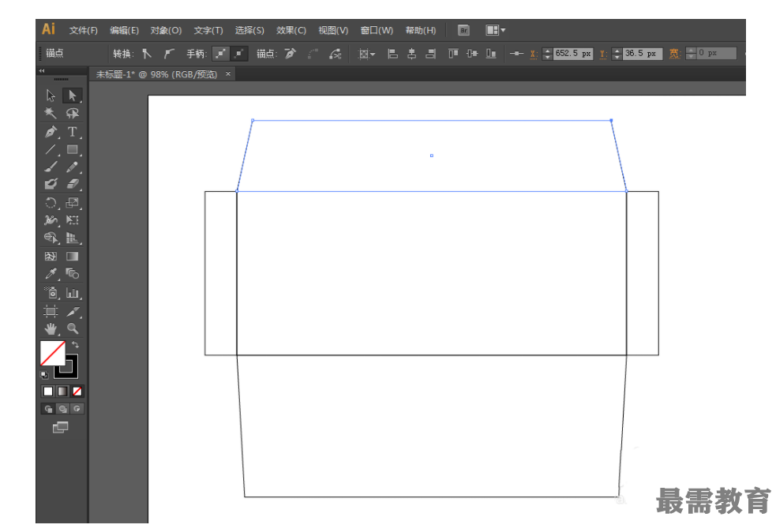Click Vertical Align Bottom button
776x532 pixels.
point(491,54)
